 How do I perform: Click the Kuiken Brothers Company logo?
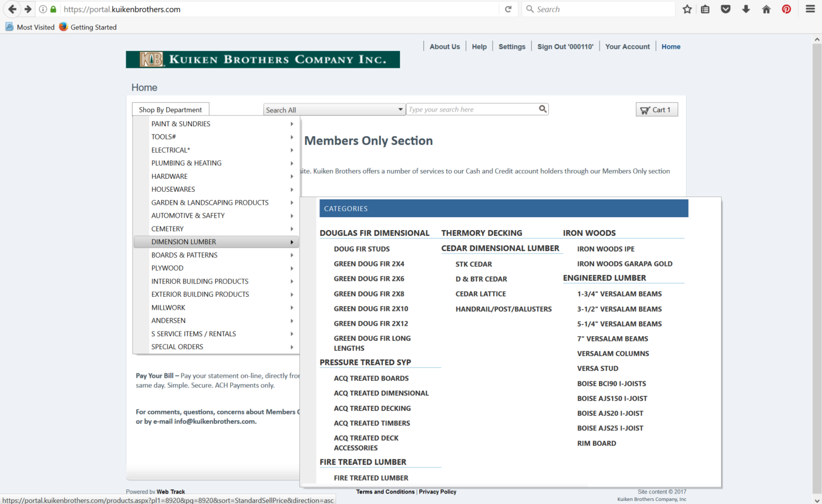(262, 59)
